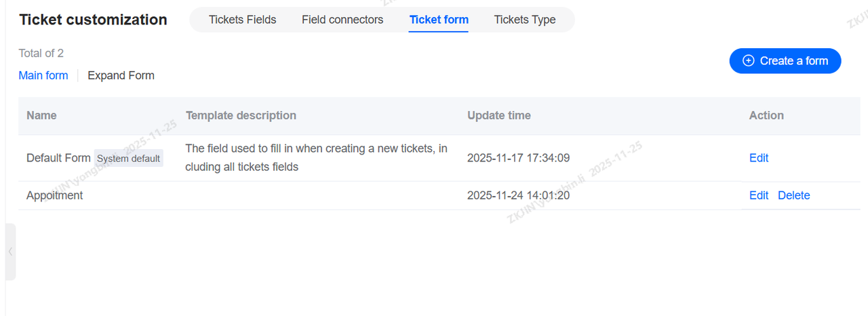868x316 pixels.
Task: Show the Main form list
Action: (x=43, y=75)
